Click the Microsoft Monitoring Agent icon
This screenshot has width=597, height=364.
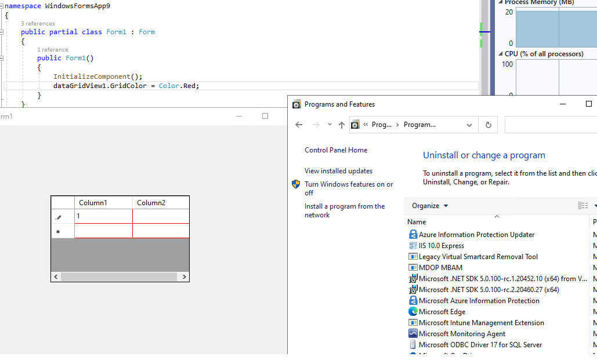pos(413,334)
